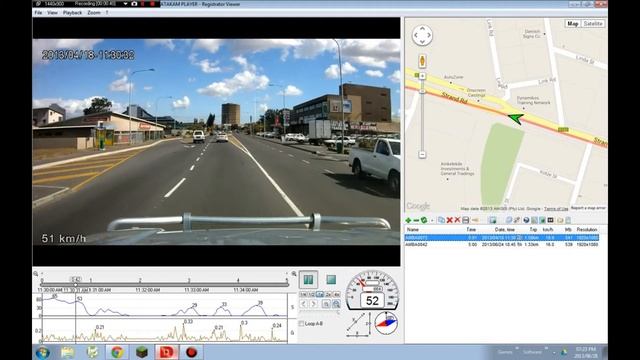Viewport: 640px width, 360px height.
Task: Sort playlist by Date, time column
Action: click(x=505, y=229)
